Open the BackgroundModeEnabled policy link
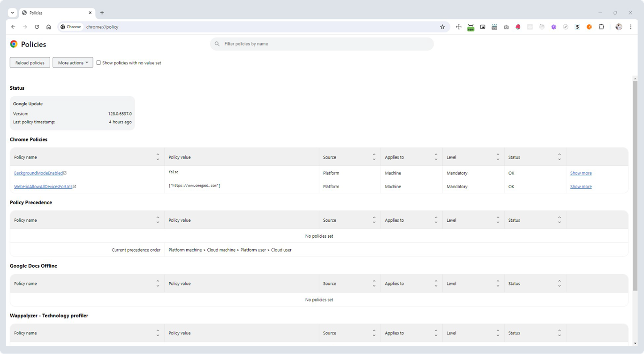Image resolution: width=644 pixels, height=354 pixels. (x=38, y=173)
